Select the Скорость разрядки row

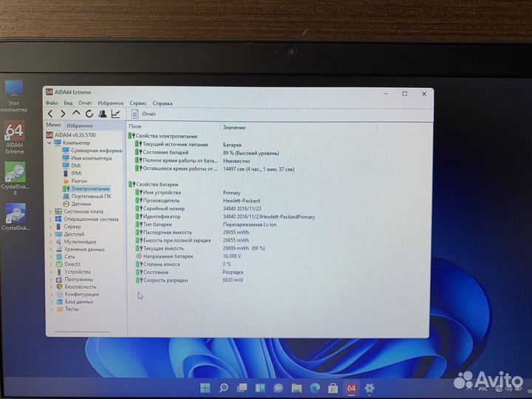pos(190,280)
